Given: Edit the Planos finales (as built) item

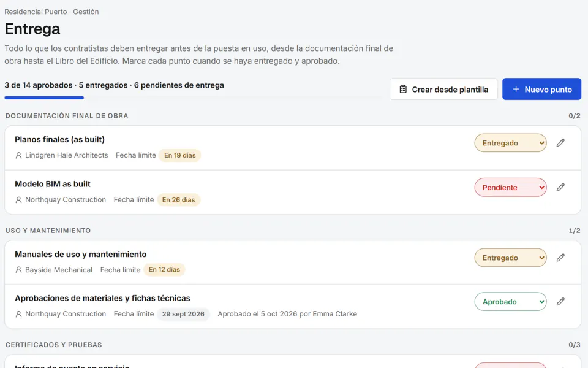Looking at the screenshot, I should (560, 143).
